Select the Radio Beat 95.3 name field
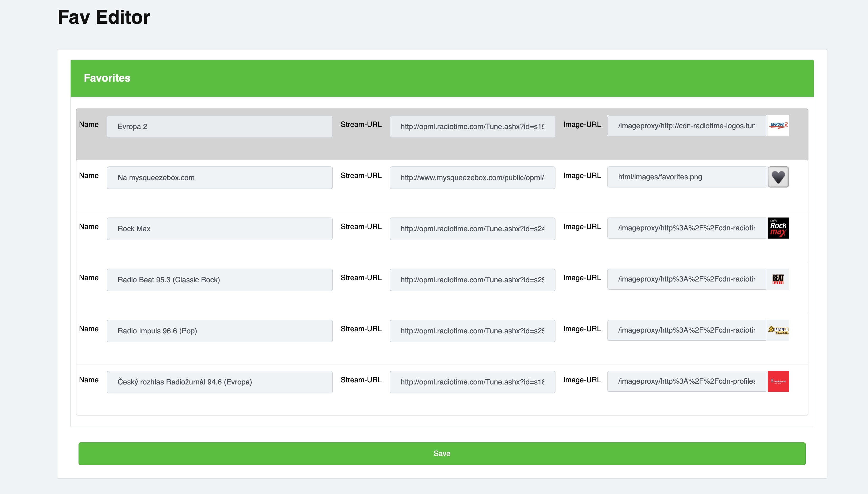Screen dimensions: 868x494 click(x=219, y=280)
